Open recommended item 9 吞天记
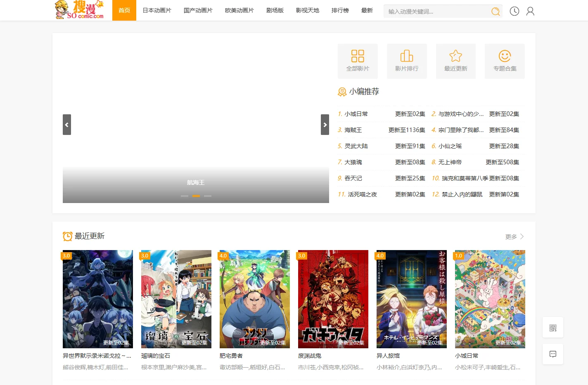Screen dimensions: 588x385 (353, 178)
